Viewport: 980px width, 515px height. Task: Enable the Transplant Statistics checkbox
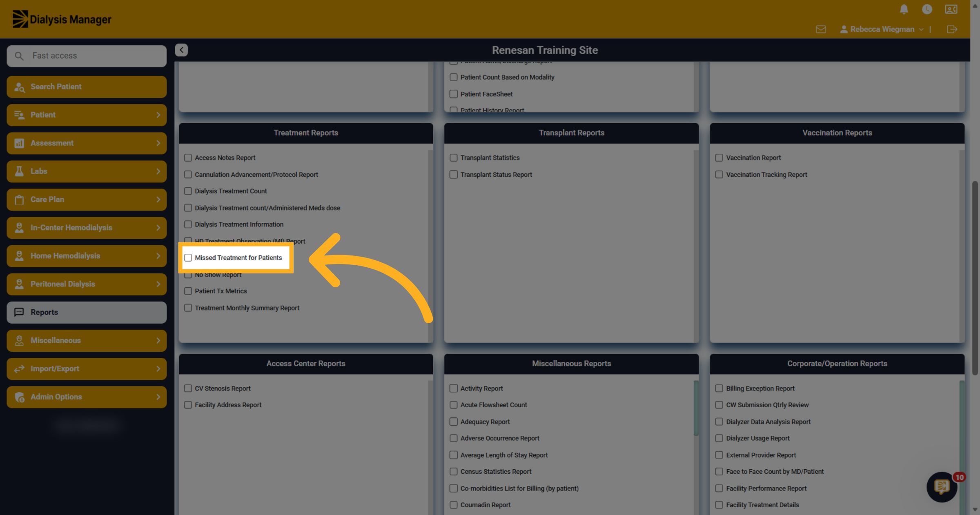tap(454, 158)
